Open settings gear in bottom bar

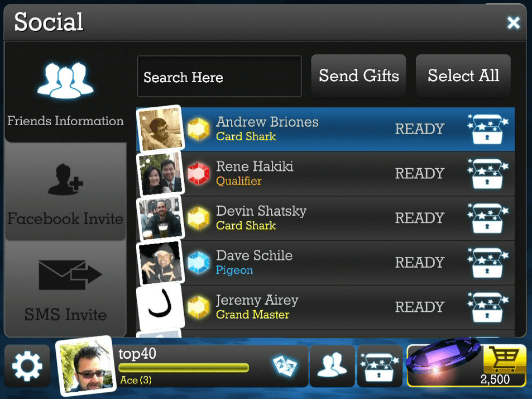[27, 366]
